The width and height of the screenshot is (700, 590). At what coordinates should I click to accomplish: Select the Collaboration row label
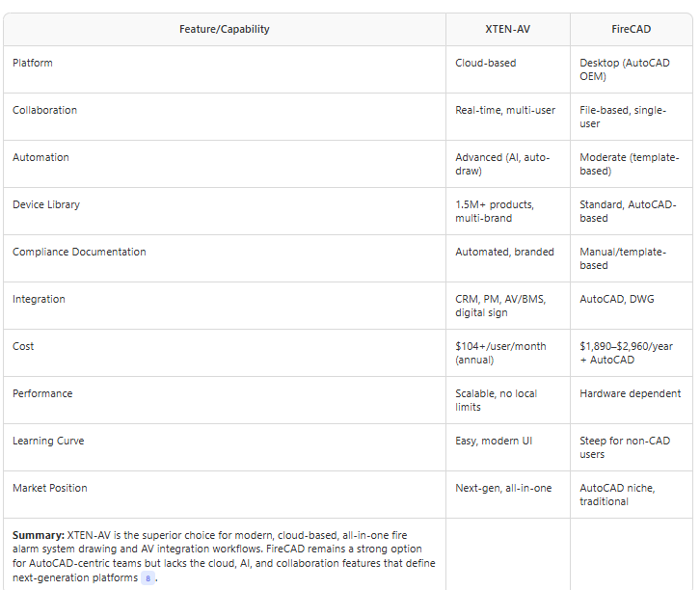coord(44,110)
